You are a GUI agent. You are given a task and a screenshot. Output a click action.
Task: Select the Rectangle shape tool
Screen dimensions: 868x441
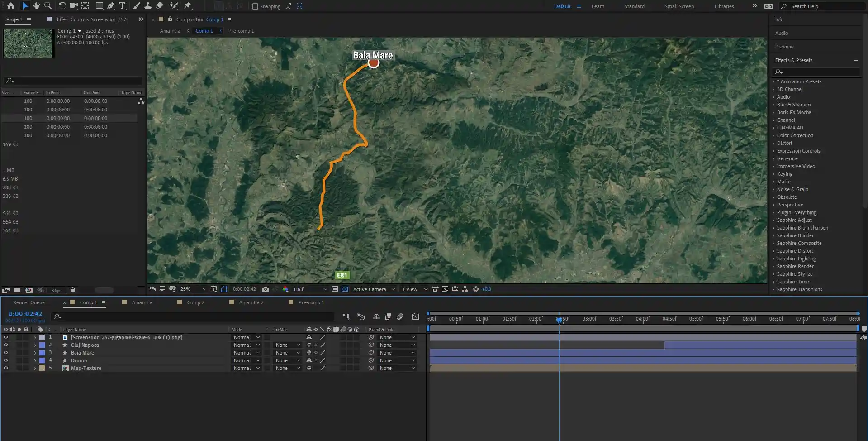pyautogui.click(x=99, y=6)
